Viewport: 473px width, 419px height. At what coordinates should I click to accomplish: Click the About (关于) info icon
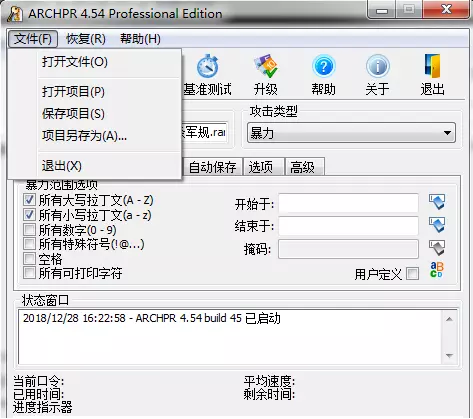[377, 66]
